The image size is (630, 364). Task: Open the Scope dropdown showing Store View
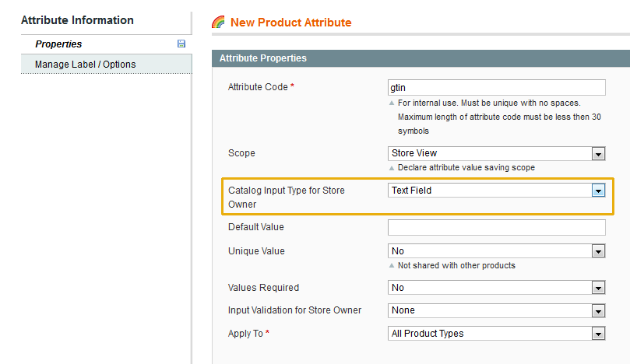pyautogui.click(x=496, y=153)
